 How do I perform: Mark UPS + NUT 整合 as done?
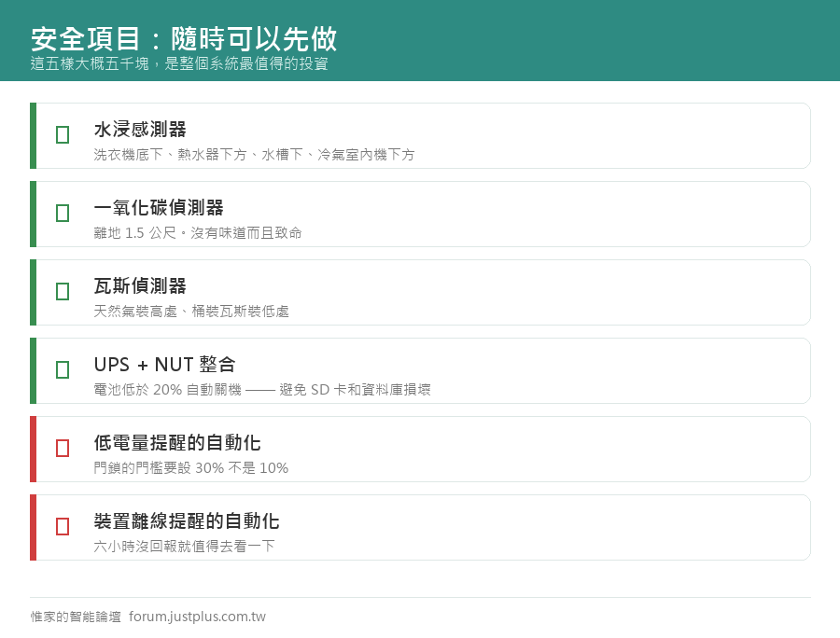(63, 370)
